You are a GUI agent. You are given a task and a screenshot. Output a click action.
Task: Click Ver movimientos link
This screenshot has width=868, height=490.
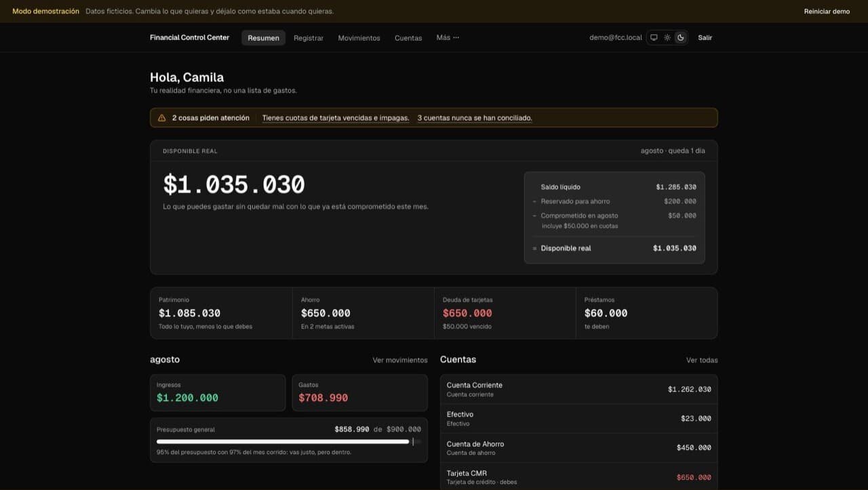tap(400, 360)
